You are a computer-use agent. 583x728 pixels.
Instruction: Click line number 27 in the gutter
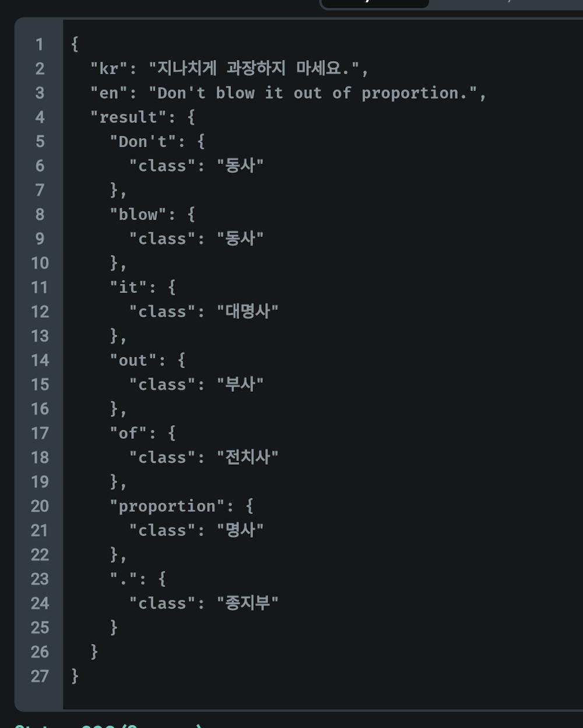tap(40, 676)
